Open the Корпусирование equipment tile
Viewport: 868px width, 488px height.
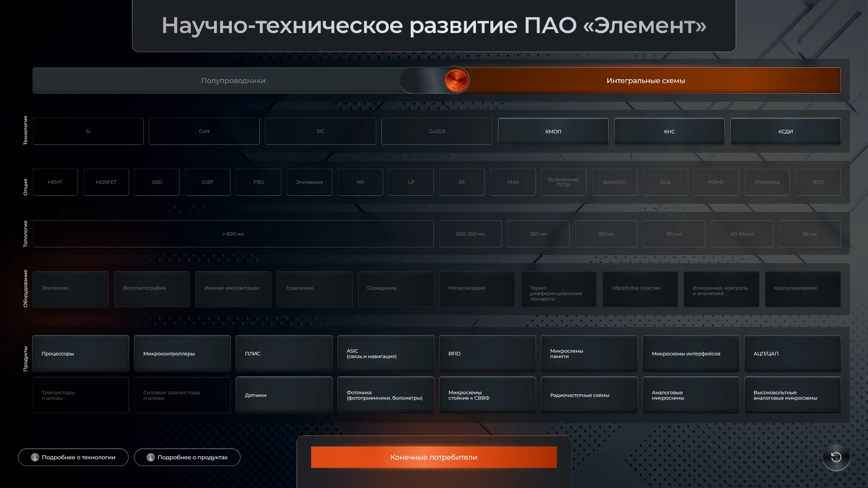803,289
